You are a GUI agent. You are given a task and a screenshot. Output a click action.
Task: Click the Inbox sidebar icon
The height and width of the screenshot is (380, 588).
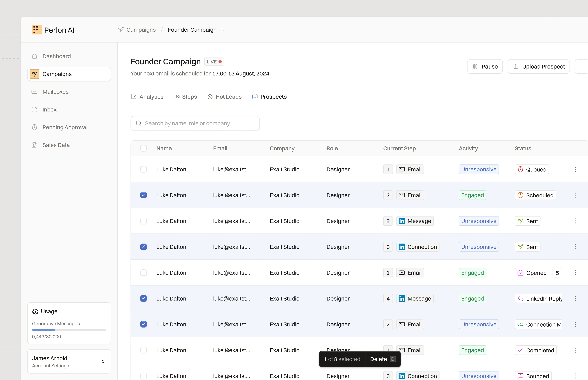[35, 110]
